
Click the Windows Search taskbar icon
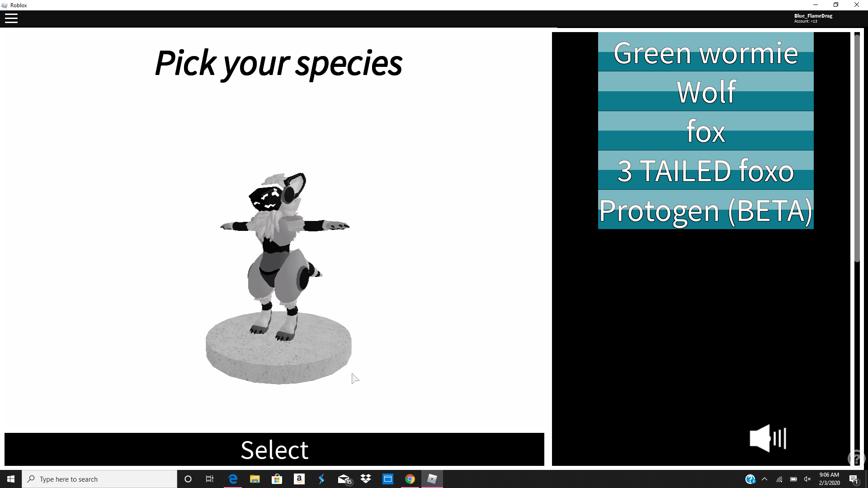click(30, 479)
